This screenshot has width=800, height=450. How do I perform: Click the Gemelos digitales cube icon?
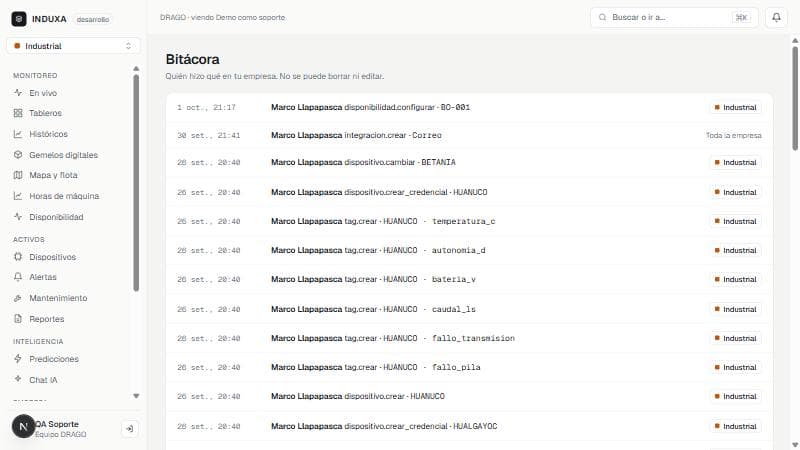(18, 155)
